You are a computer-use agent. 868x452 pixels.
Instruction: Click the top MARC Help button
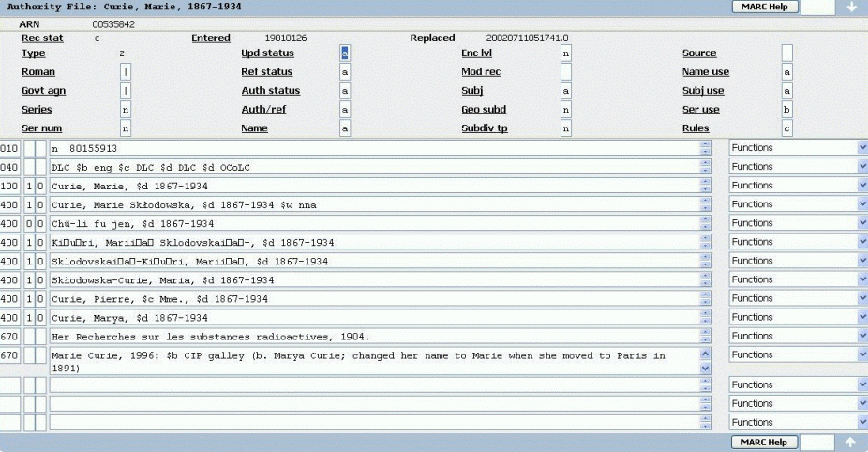(x=765, y=7)
